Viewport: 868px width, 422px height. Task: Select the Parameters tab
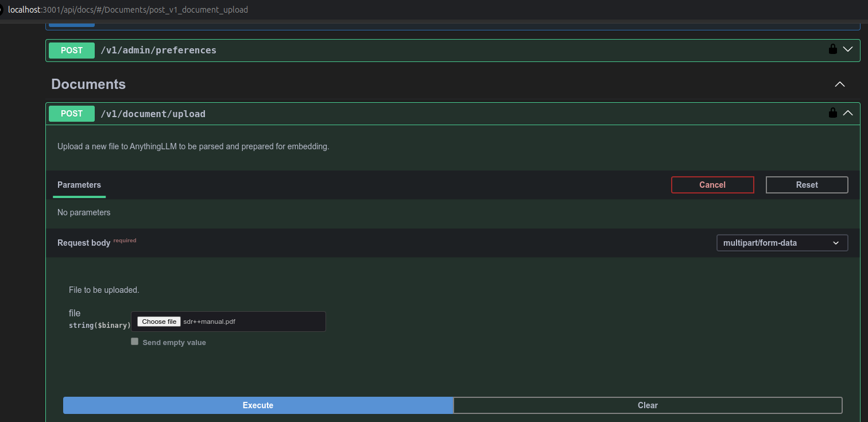click(x=79, y=185)
